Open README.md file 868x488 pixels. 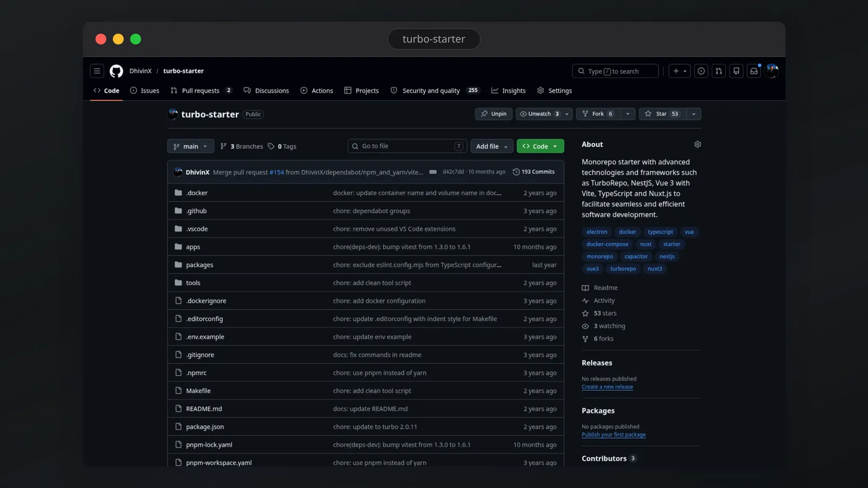pos(204,409)
